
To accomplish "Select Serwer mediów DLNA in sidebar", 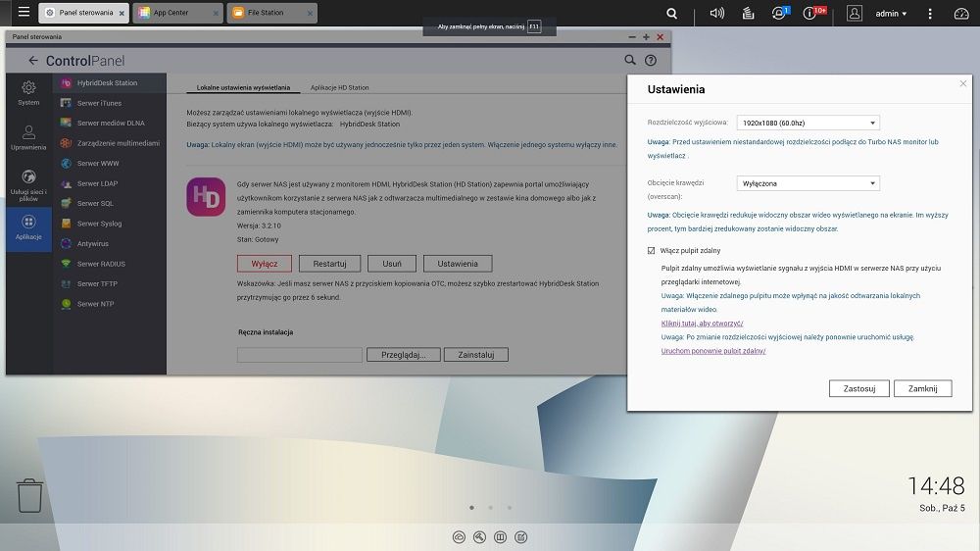I will tap(110, 124).
